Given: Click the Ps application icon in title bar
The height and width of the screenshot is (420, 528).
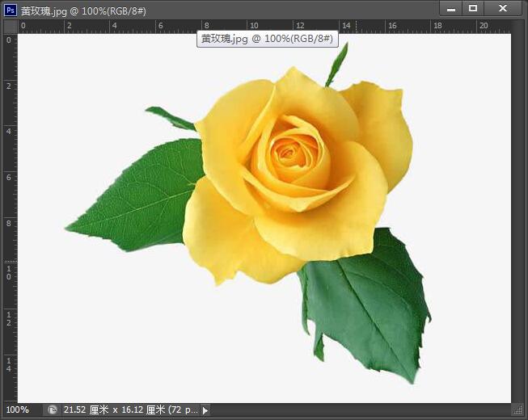Looking at the screenshot, I should pos(11,10).
